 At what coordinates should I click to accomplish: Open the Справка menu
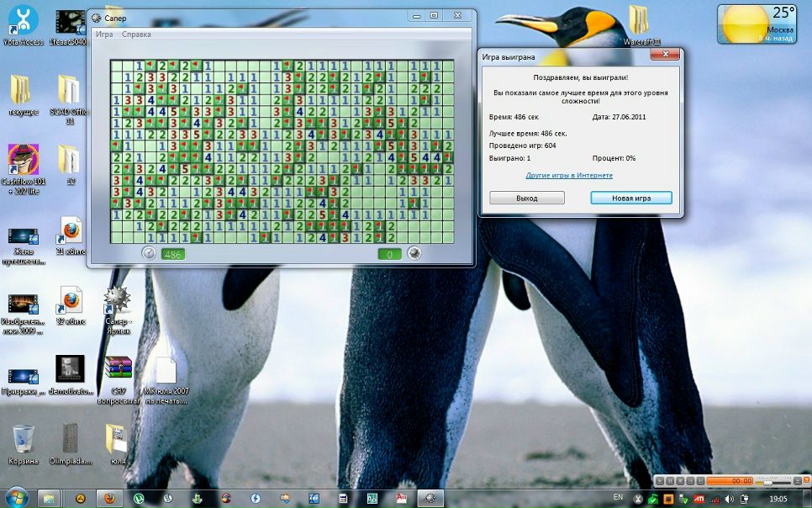[x=136, y=34]
